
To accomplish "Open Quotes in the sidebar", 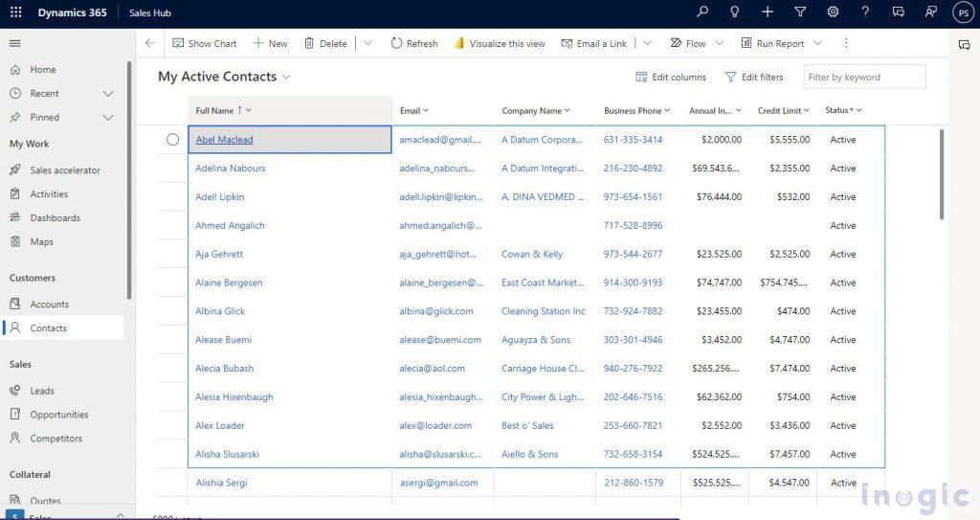I will coord(45,501).
